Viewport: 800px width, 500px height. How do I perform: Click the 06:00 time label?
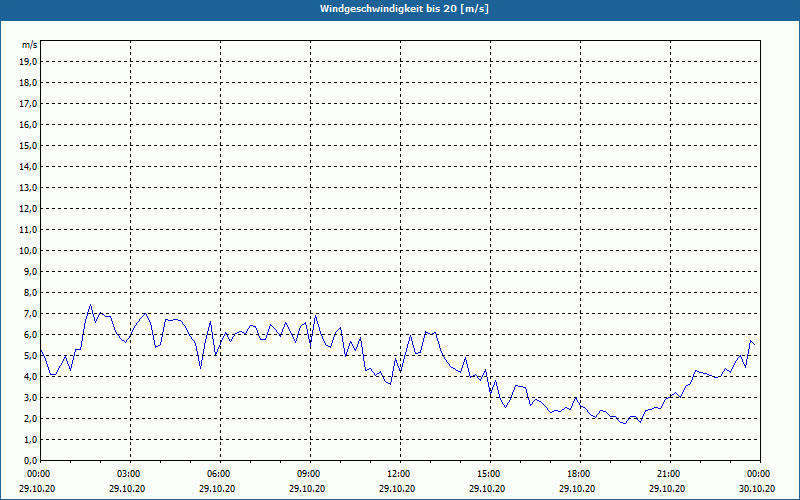click(x=220, y=474)
